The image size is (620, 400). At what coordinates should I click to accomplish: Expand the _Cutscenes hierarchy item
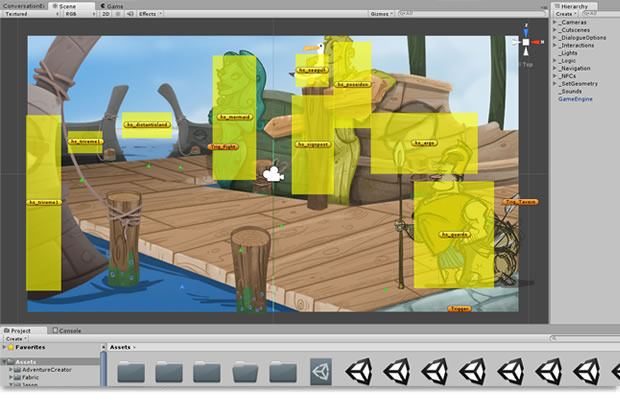(555, 30)
